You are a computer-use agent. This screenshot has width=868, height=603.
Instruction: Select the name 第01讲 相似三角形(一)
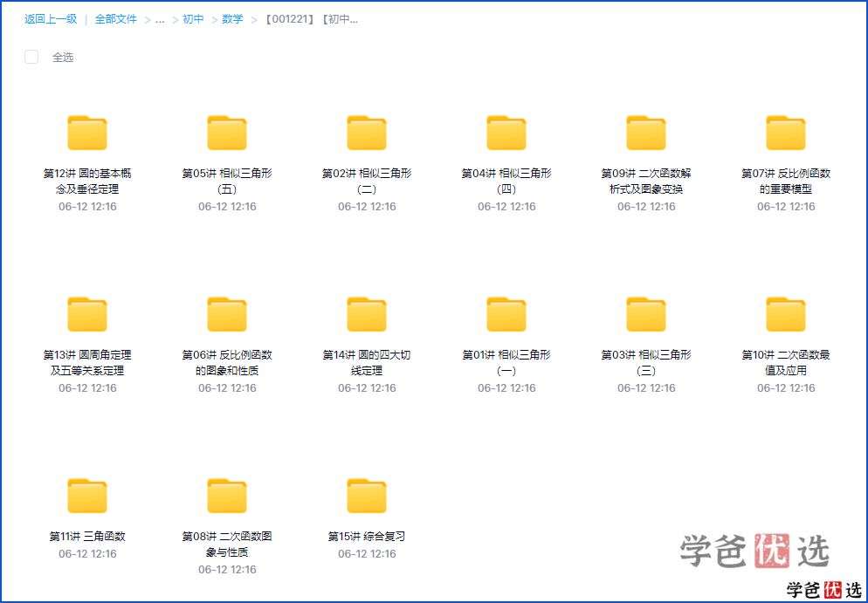[506, 362]
